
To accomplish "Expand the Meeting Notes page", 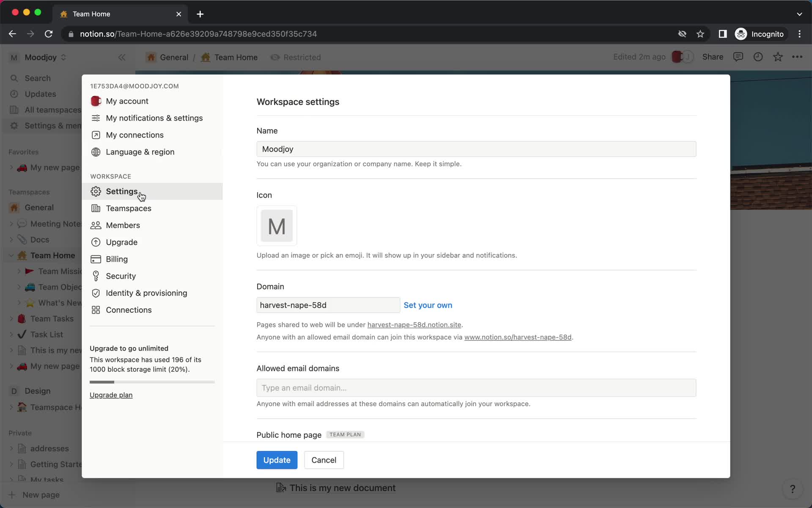I will tap(11, 224).
